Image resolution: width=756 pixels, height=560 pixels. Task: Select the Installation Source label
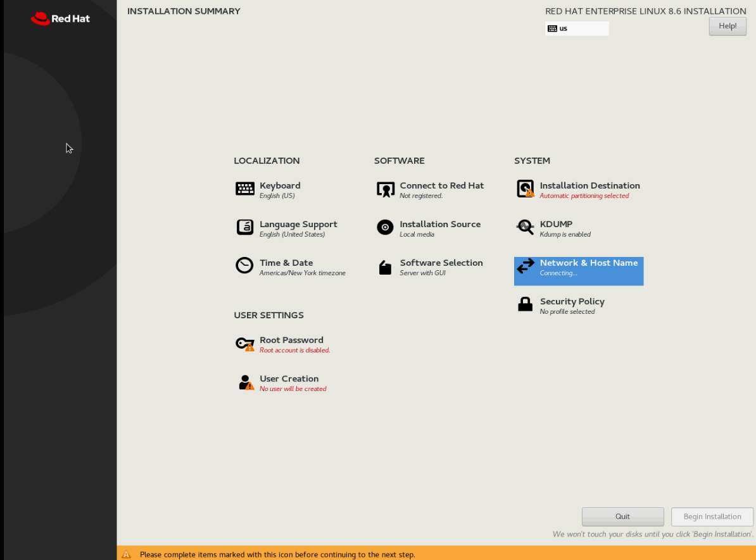pyautogui.click(x=440, y=224)
